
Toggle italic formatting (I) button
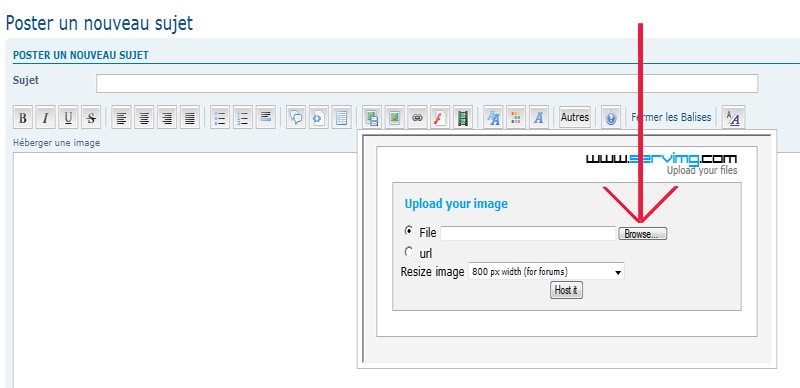pyautogui.click(x=45, y=118)
